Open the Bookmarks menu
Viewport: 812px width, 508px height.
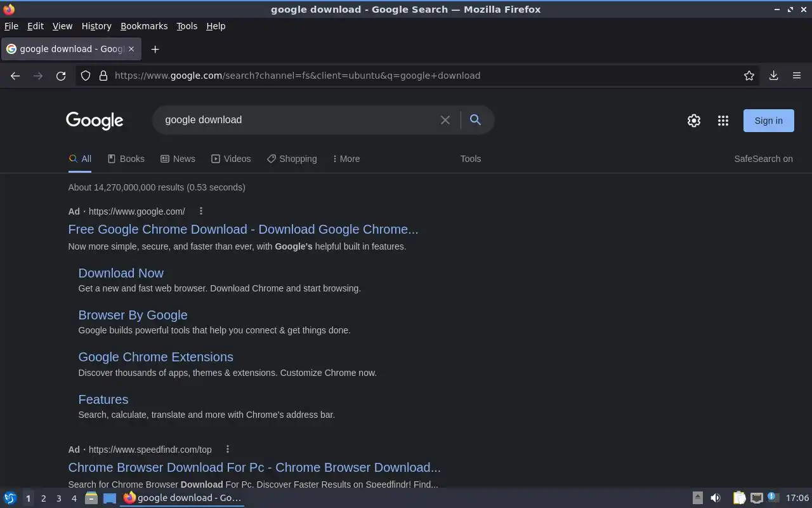pos(144,26)
